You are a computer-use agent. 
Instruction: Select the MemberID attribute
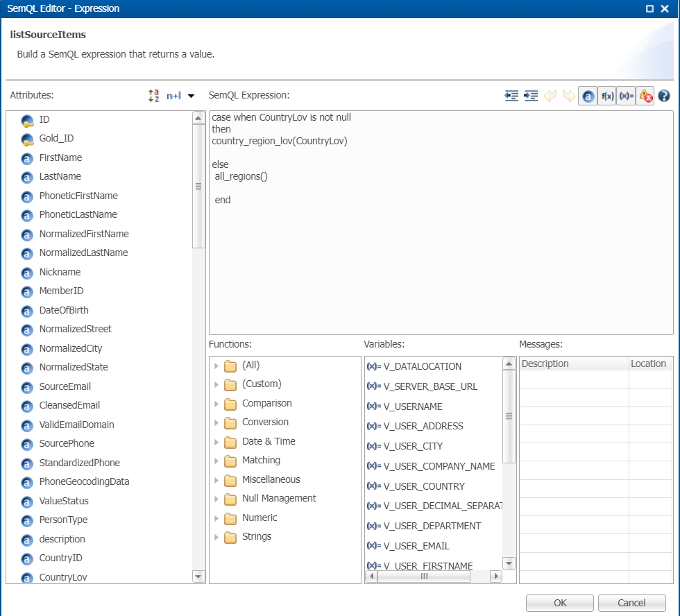click(x=61, y=291)
